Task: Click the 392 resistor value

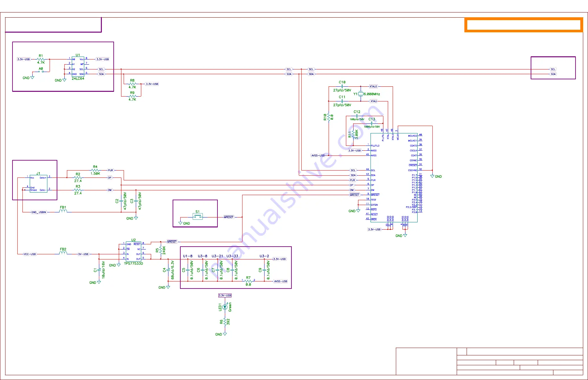Action: click(228, 322)
